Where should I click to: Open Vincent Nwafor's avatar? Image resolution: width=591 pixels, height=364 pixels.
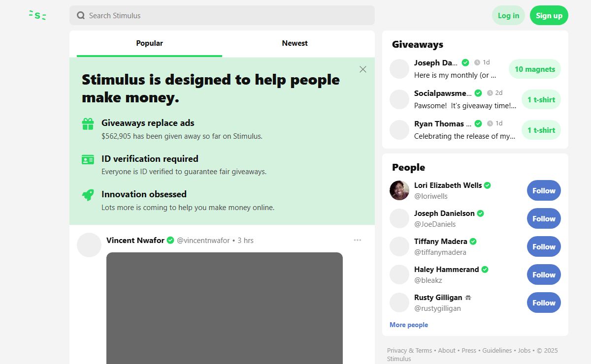point(89,245)
